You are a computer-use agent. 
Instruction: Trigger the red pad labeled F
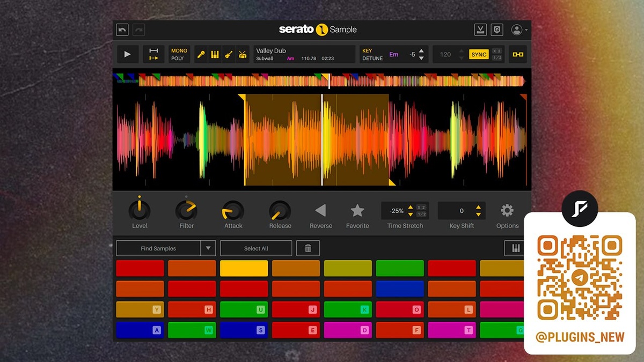click(x=400, y=330)
